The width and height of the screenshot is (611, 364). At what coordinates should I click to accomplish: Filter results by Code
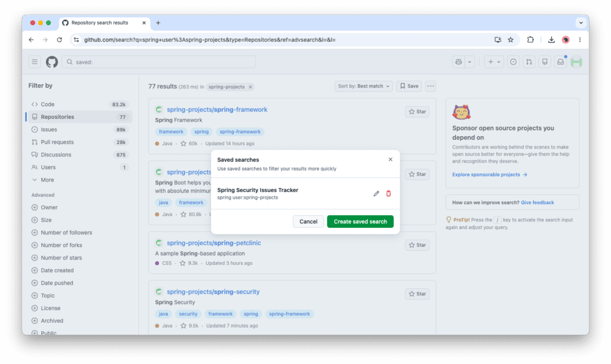[79, 104]
